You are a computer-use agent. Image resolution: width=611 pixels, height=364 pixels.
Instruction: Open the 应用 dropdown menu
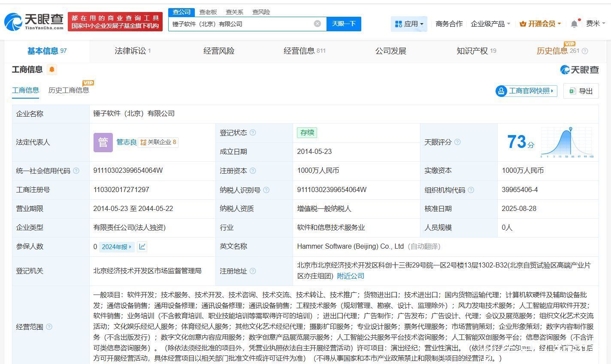pos(409,24)
